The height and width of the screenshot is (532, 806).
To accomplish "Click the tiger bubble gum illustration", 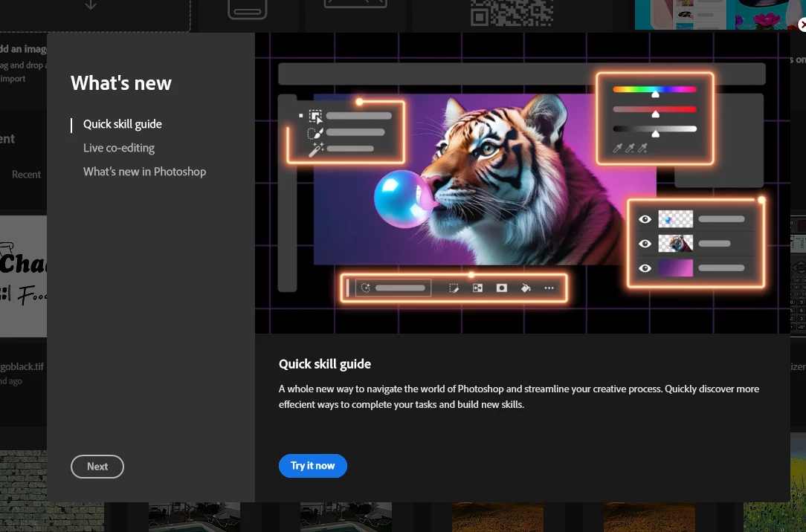I will tap(522, 184).
